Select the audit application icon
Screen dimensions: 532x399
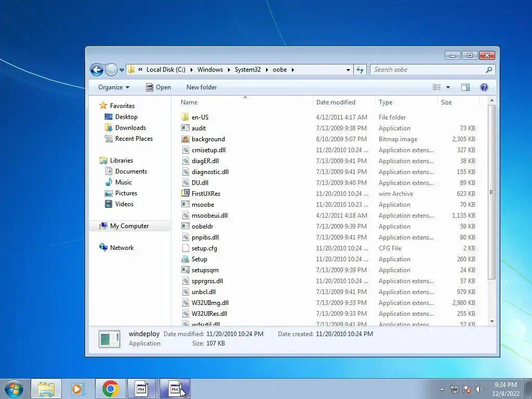coord(185,128)
